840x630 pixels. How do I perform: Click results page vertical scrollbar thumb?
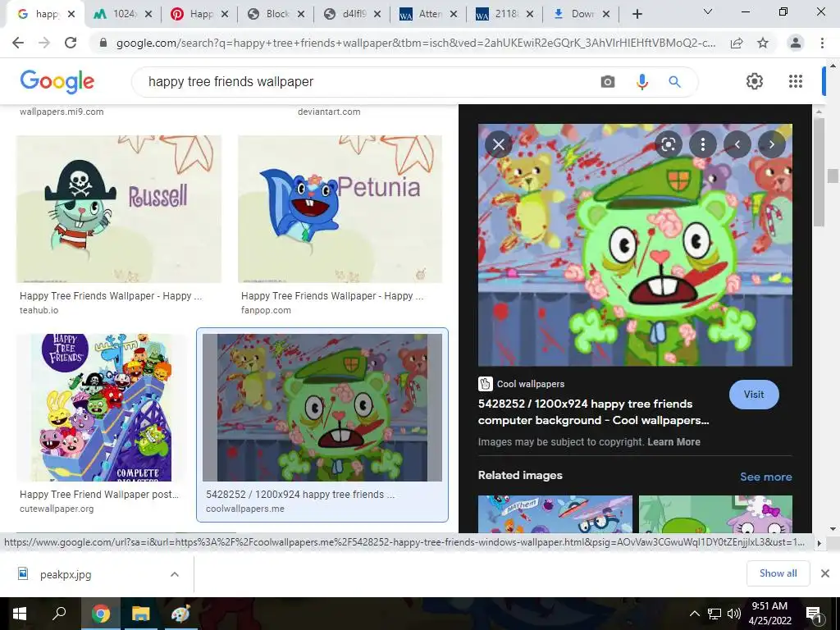tap(832, 176)
